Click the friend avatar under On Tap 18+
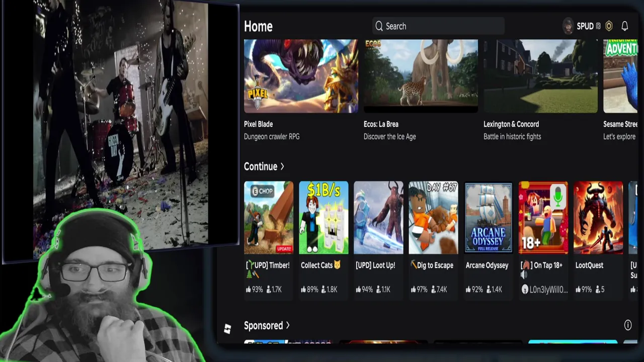 point(525,290)
